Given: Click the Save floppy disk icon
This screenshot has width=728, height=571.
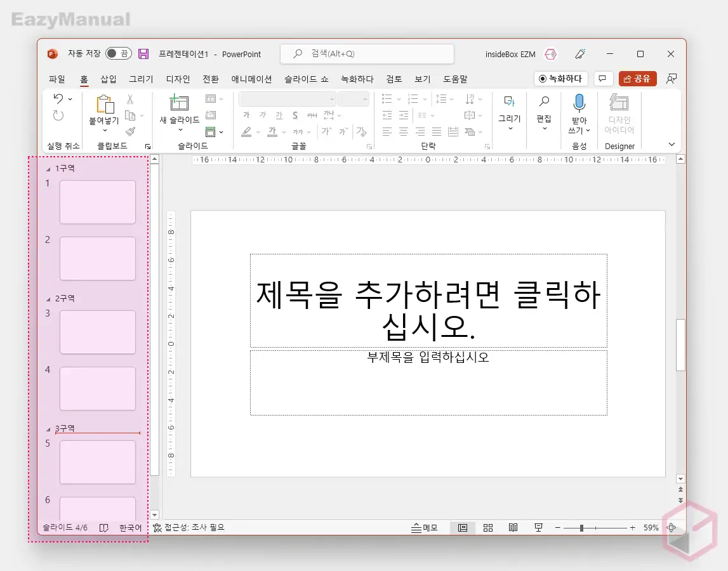Looking at the screenshot, I should (143, 54).
